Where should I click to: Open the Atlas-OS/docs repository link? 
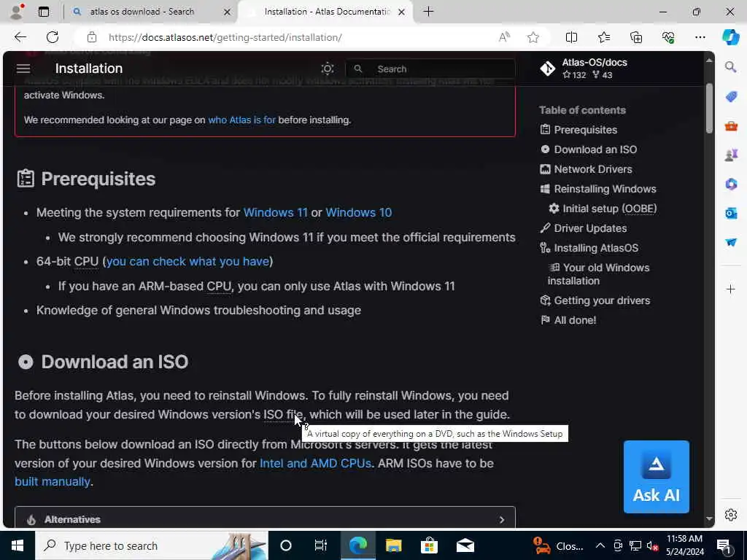coord(584,69)
